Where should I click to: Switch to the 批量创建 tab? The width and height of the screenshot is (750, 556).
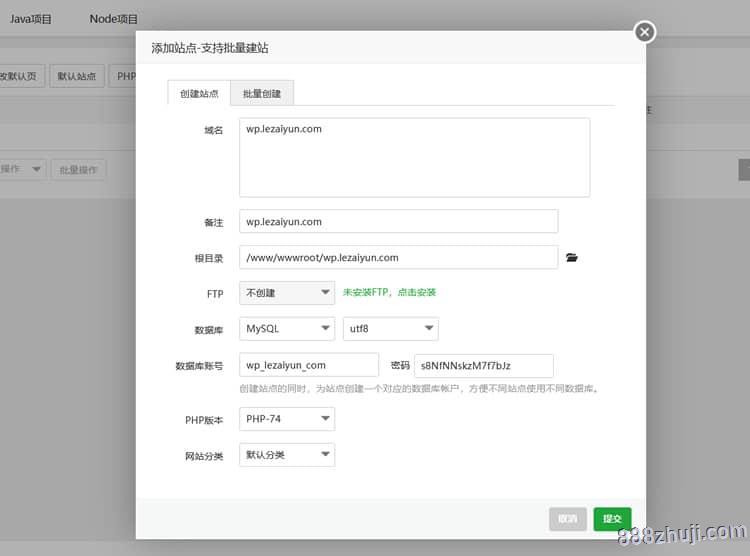pyautogui.click(x=261, y=93)
